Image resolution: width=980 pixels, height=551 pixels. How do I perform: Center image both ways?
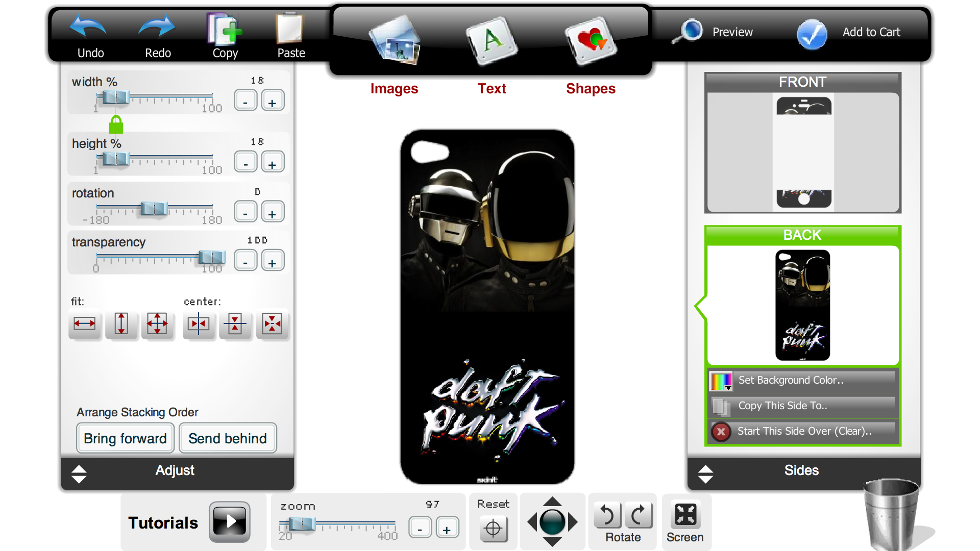coord(272,323)
